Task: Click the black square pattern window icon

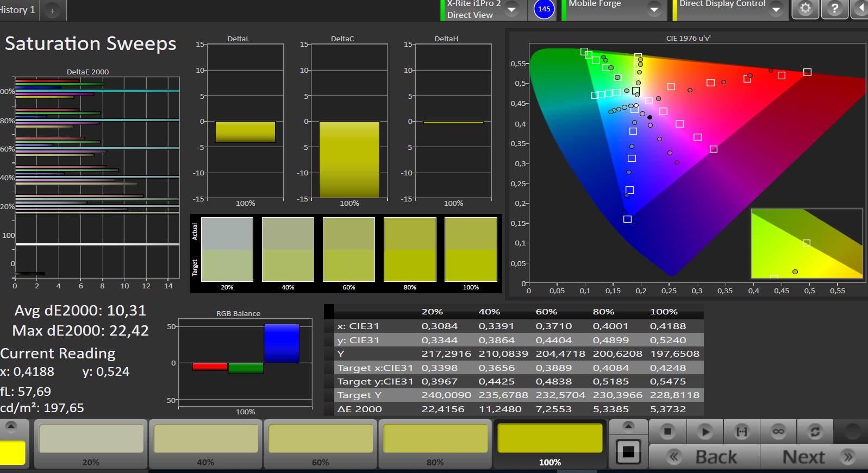Action: tap(628, 452)
